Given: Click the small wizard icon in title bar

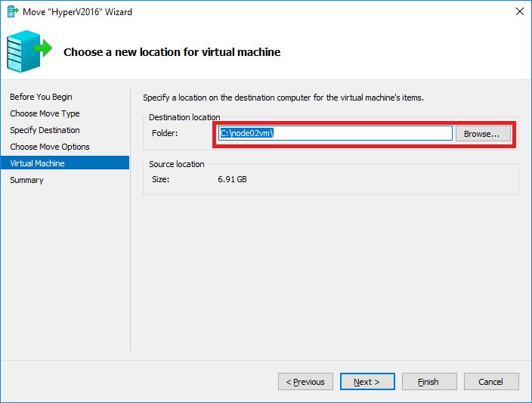Looking at the screenshot, I should click(13, 11).
